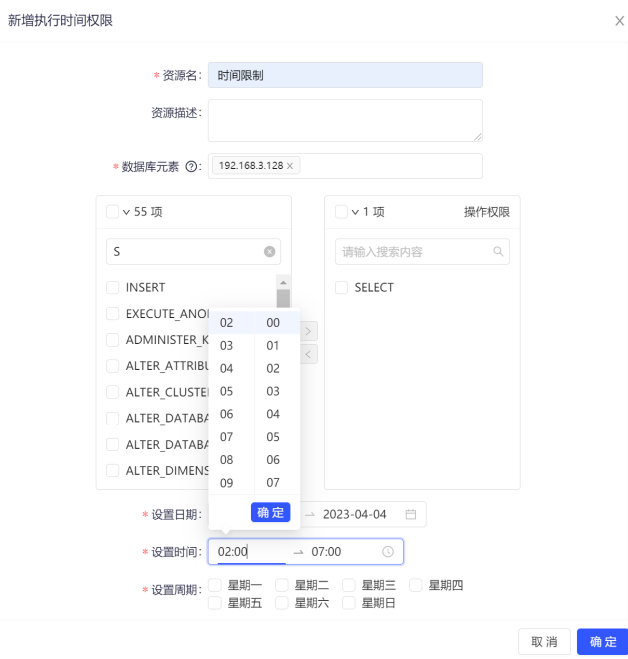Check the ALTER_ATTRIBU permission checkbox
The height and width of the screenshot is (659, 628).
pos(112,366)
